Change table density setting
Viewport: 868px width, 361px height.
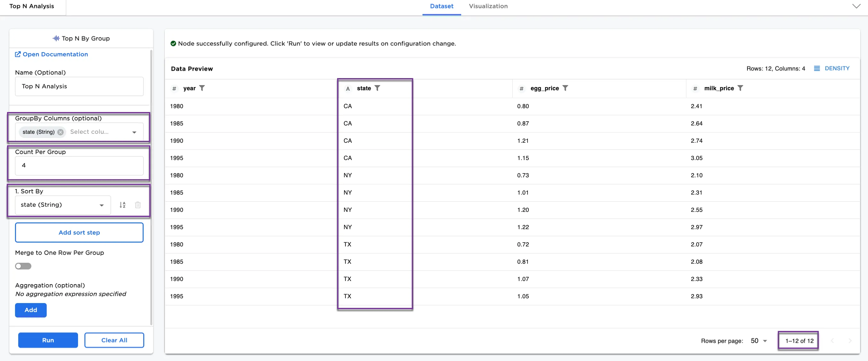click(832, 68)
